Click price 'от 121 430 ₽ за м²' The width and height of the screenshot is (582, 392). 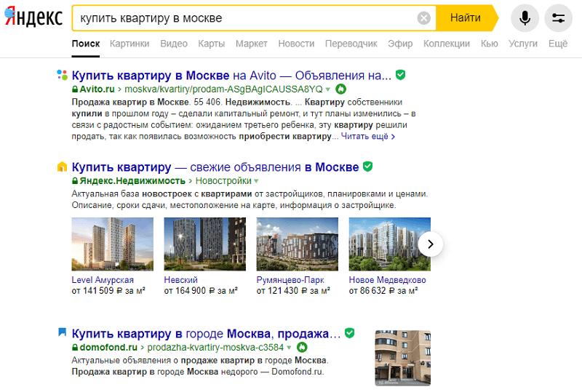(293, 291)
